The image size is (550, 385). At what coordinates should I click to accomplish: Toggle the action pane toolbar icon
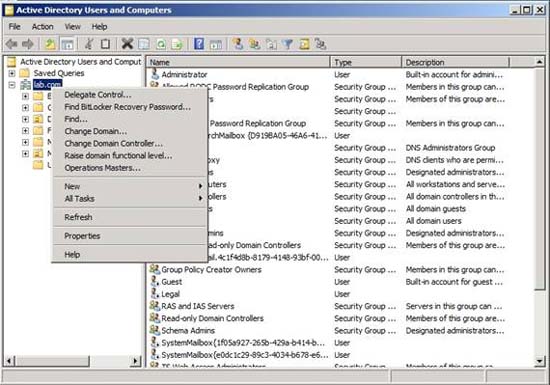tap(215, 44)
